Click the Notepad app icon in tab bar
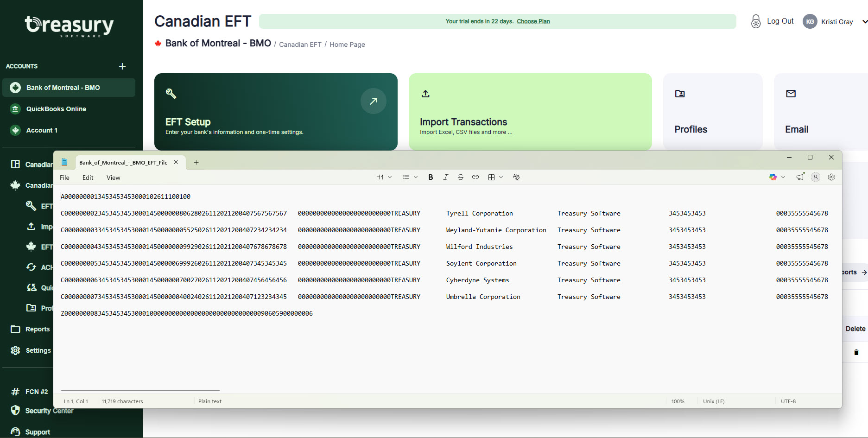The width and height of the screenshot is (868, 438). pos(64,162)
